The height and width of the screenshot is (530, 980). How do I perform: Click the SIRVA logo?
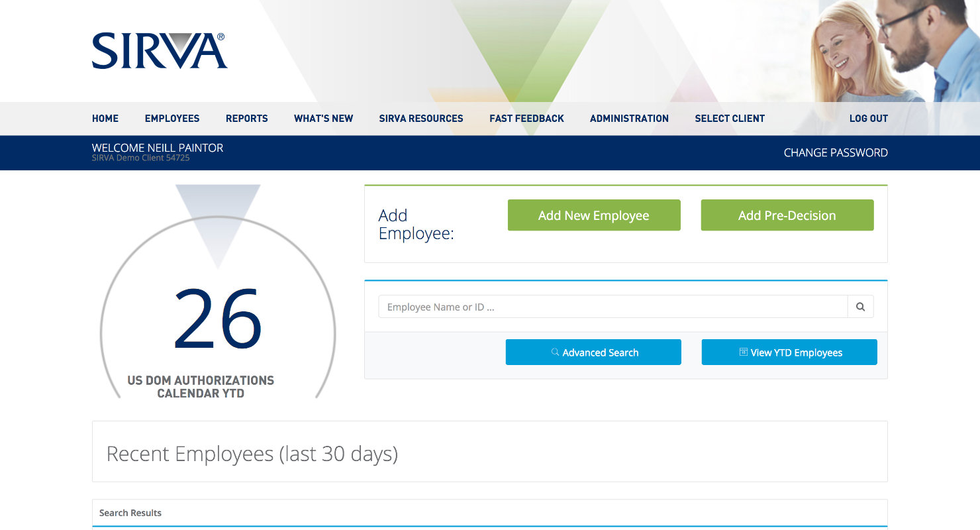[160, 51]
